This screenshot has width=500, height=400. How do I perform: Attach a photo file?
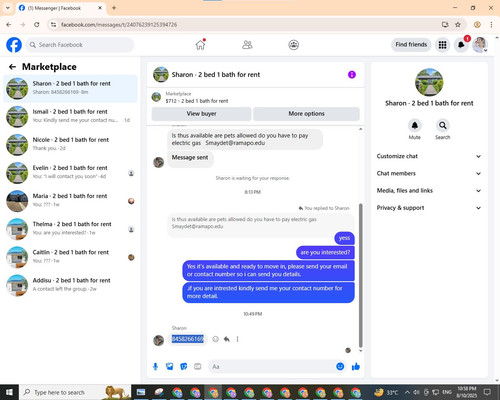tap(170, 367)
